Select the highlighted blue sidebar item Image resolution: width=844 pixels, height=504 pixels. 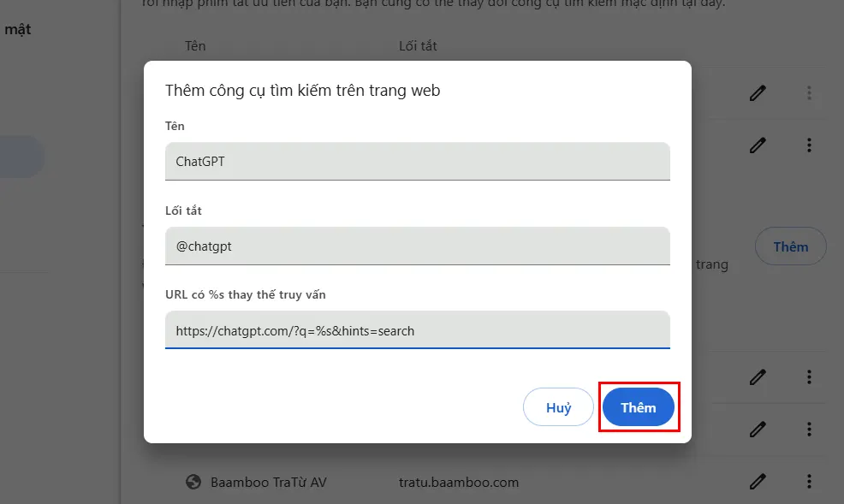[21, 157]
